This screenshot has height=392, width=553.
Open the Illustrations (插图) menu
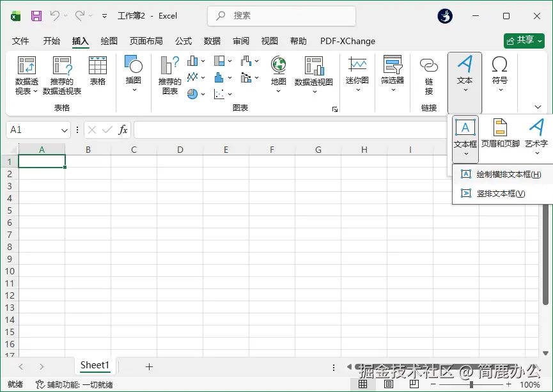point(134,74)
